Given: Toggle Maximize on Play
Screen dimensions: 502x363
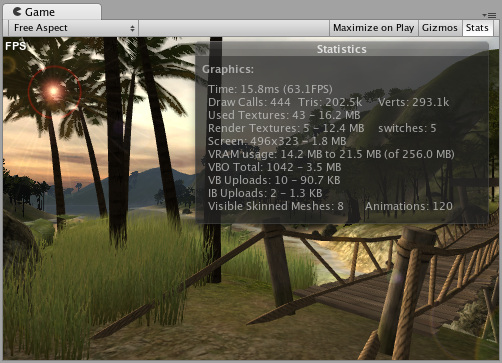Looking at the screenshot, I should [x=373, y=28].
